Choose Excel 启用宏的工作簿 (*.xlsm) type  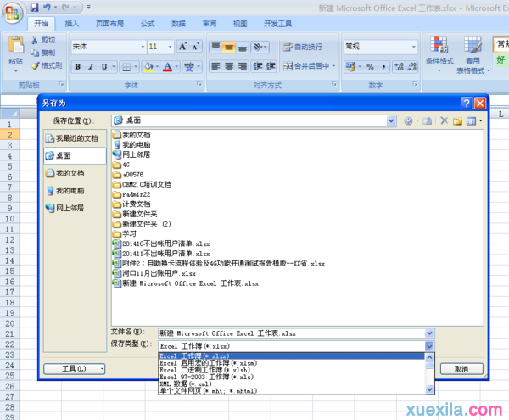292,363
